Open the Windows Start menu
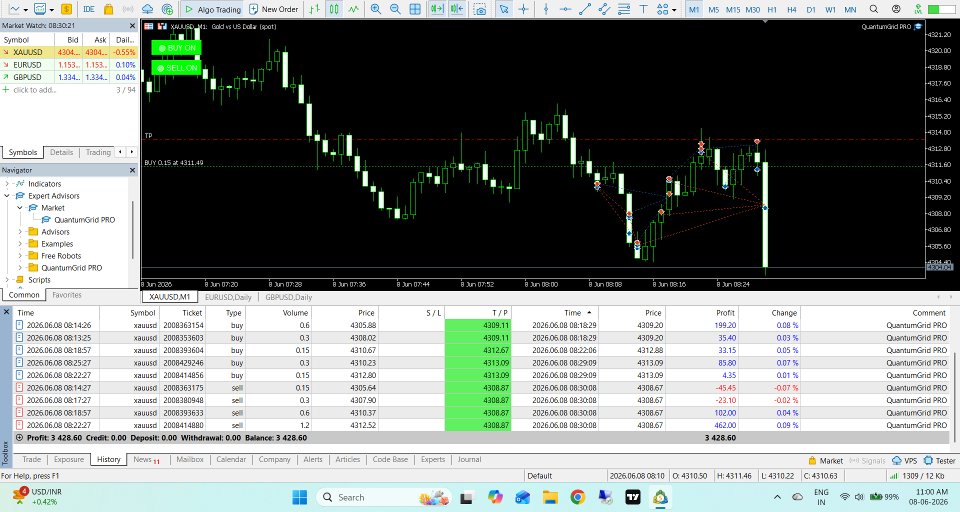Viewport: 960px width, 512px height. 300,497
